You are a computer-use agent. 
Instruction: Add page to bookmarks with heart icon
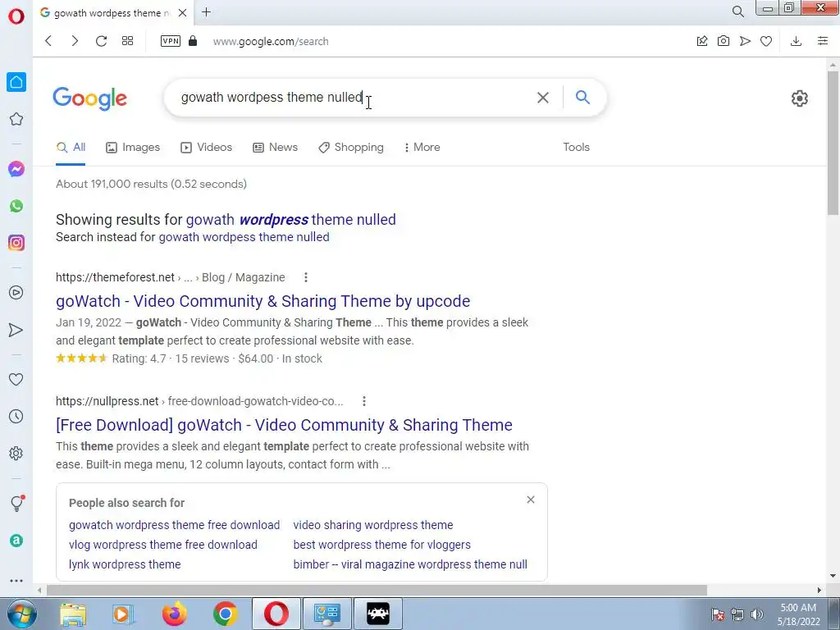point(766,41)
